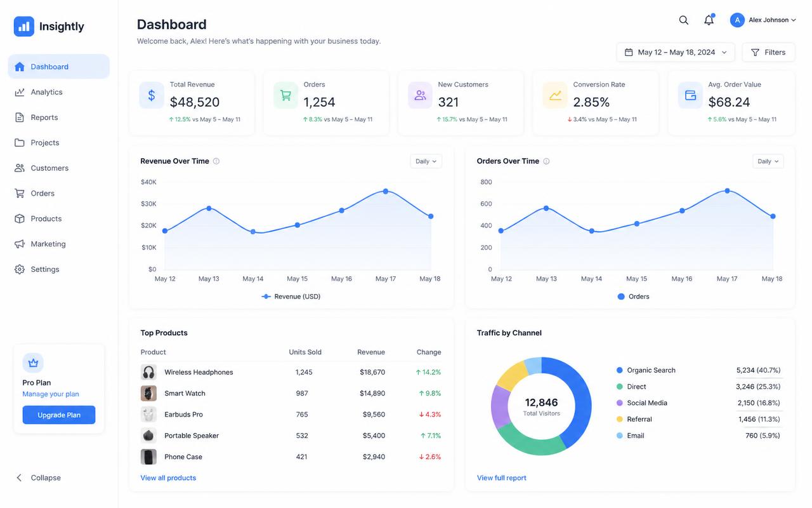812x508 pixels.
Task: Click the Orders cart icon in sidebar
Action: coord(20,194)
